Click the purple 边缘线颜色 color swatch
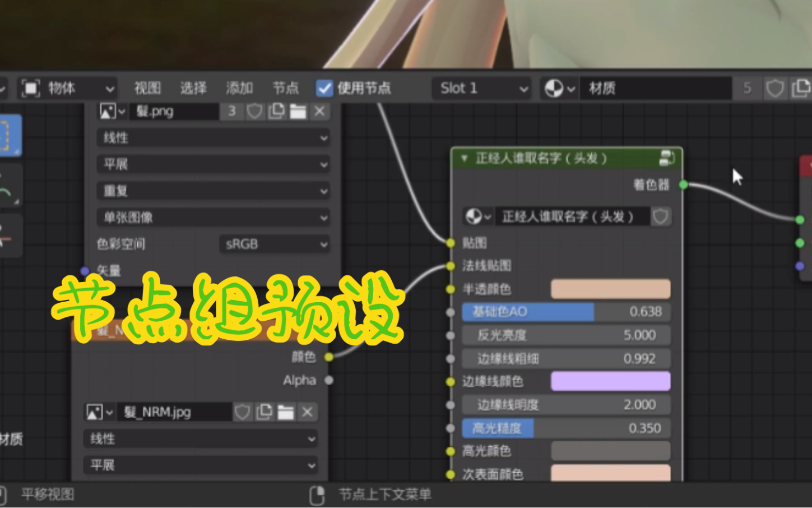 tap(610, 381)
